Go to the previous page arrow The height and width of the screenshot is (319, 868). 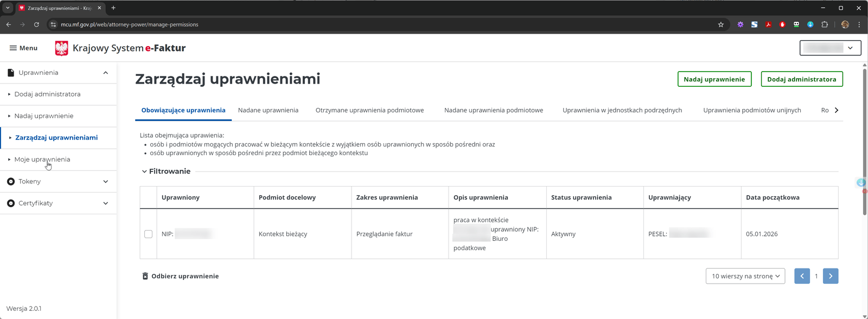click(802, 276)
